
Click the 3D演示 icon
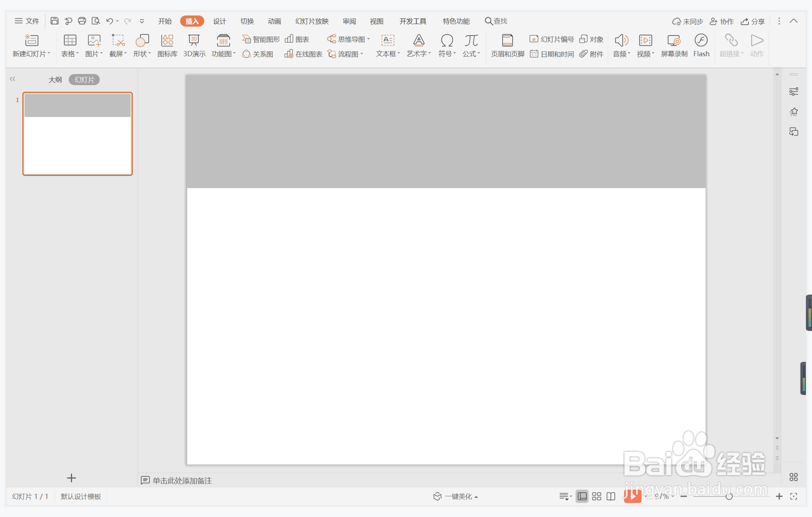[x=194, y=45]
